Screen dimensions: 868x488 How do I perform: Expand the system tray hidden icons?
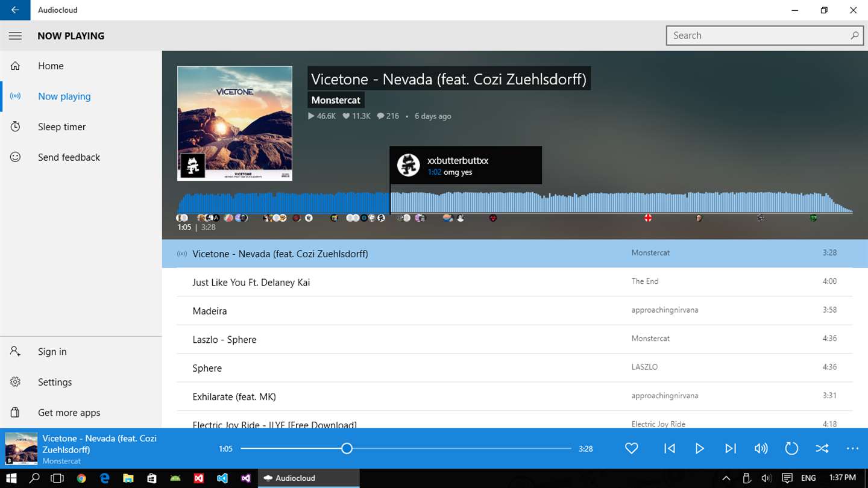726,478
